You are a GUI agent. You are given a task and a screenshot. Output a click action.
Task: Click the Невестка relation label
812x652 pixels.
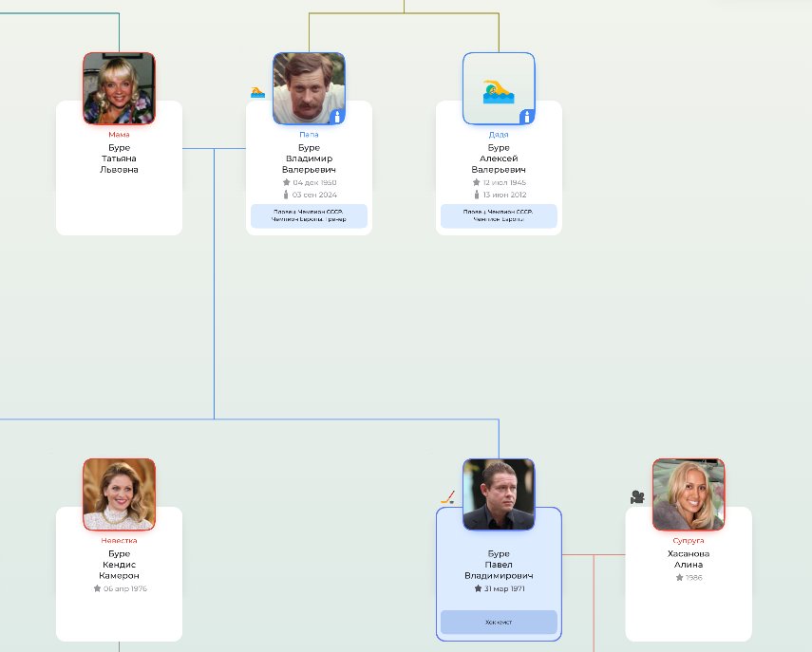119,540
